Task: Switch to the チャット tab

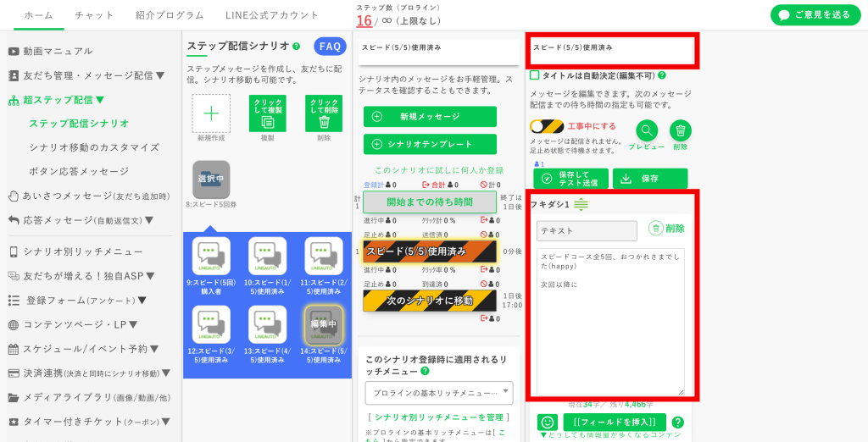Action: point(94,15)
